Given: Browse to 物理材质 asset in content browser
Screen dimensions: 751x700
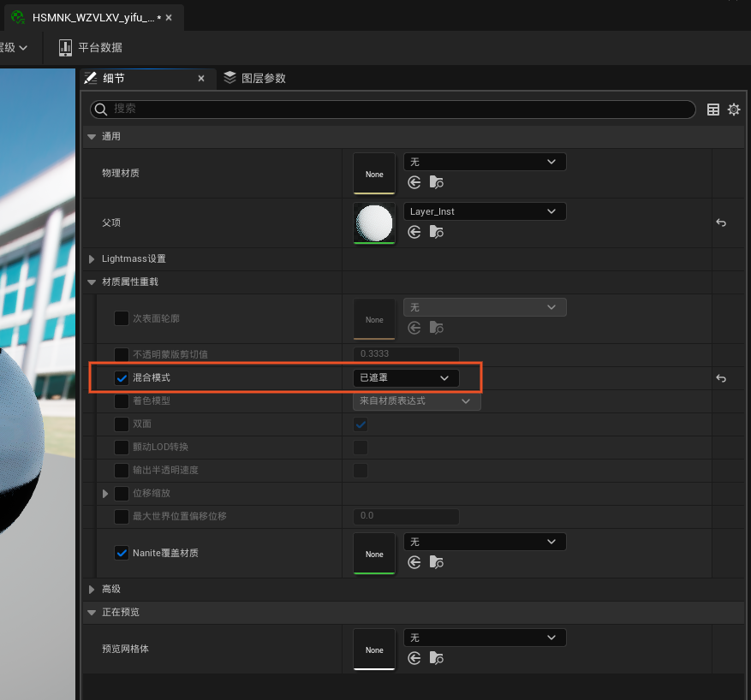Looking at the screenshot, I should click(x=437, y=182).
